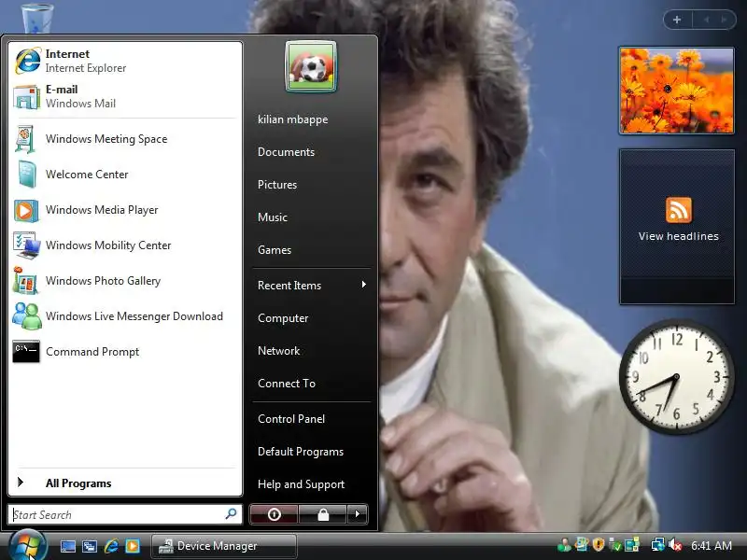Launch Windows Meeting Space
Screen dimensions: 747x560
point(125,138)
